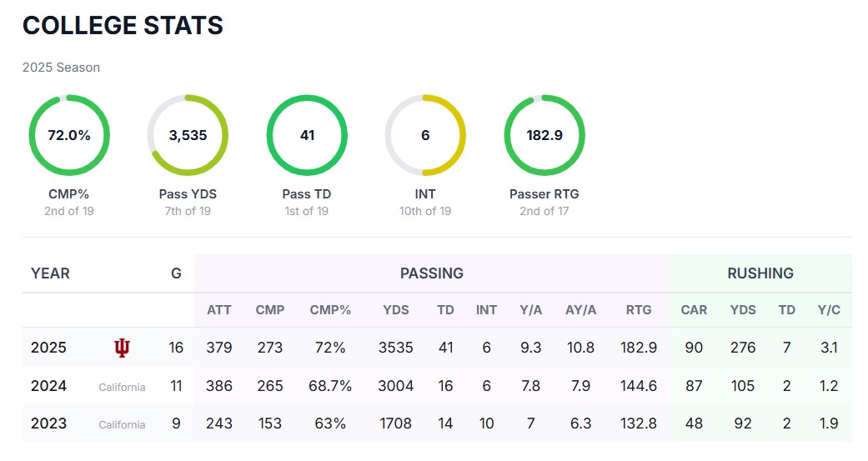Click the RTG column header

click(x=639, y=310)
